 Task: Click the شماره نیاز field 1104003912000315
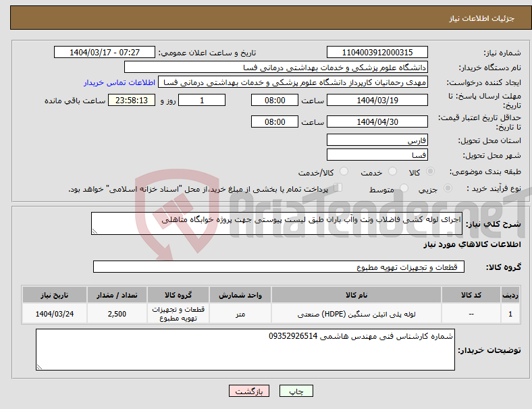coord(377,52)
